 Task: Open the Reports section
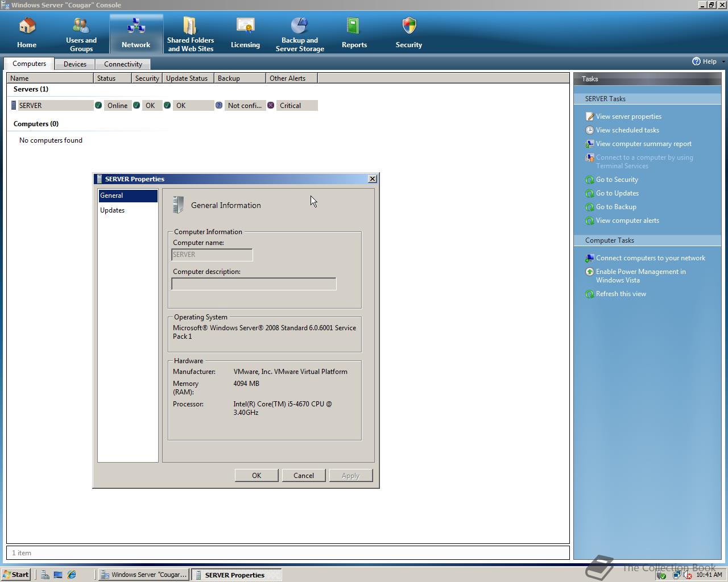pos(354,34)
